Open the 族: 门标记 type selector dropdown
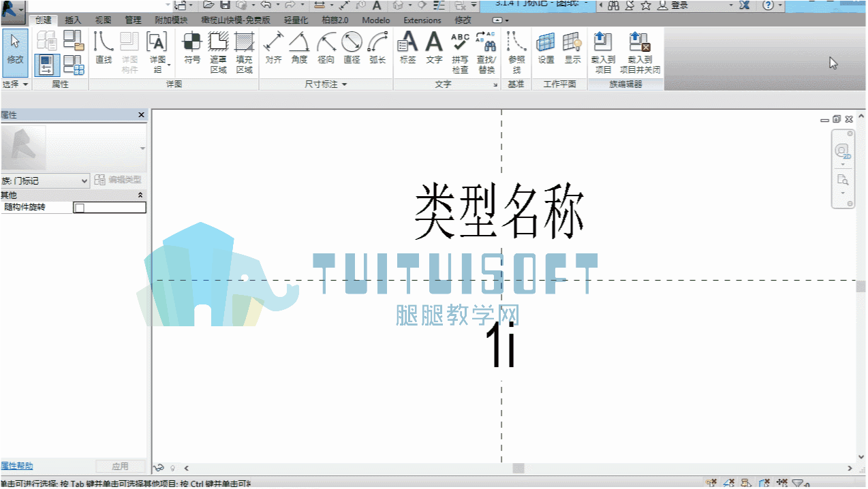The width and height of the screenshot is (868, 489). click(x=46, y=180)
